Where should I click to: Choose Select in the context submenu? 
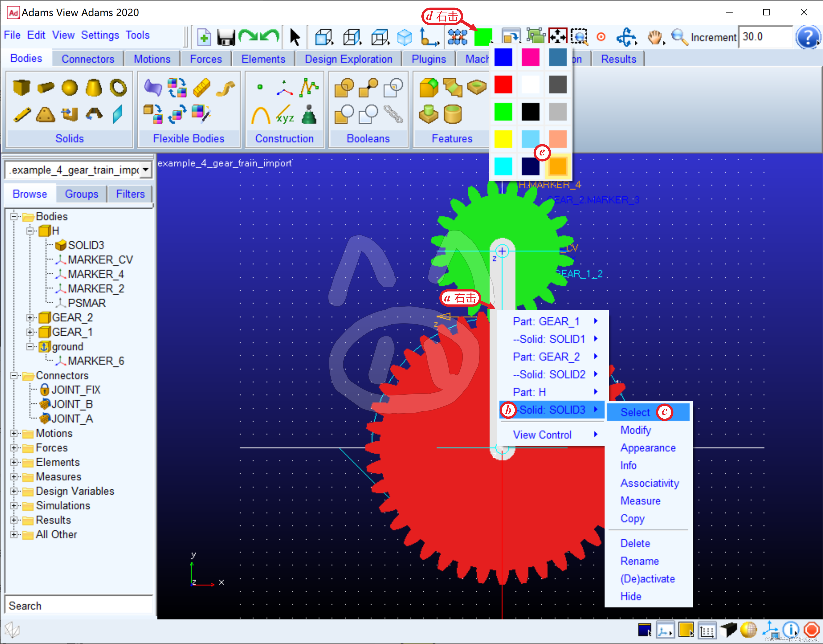click(x=648, y=412)
